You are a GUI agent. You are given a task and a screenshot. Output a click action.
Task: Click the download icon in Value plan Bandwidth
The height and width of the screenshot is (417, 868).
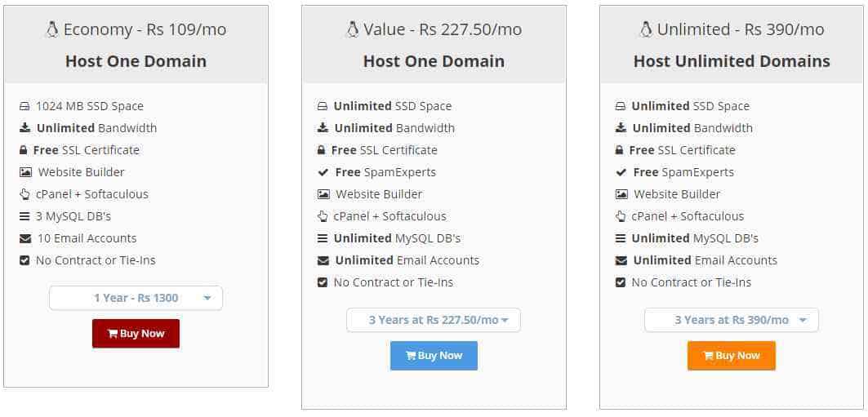click(x=323, y=128)
